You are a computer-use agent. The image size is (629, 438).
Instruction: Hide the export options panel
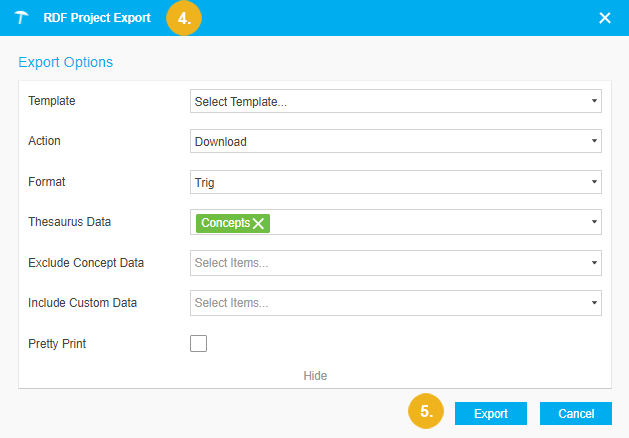point(315,376)
